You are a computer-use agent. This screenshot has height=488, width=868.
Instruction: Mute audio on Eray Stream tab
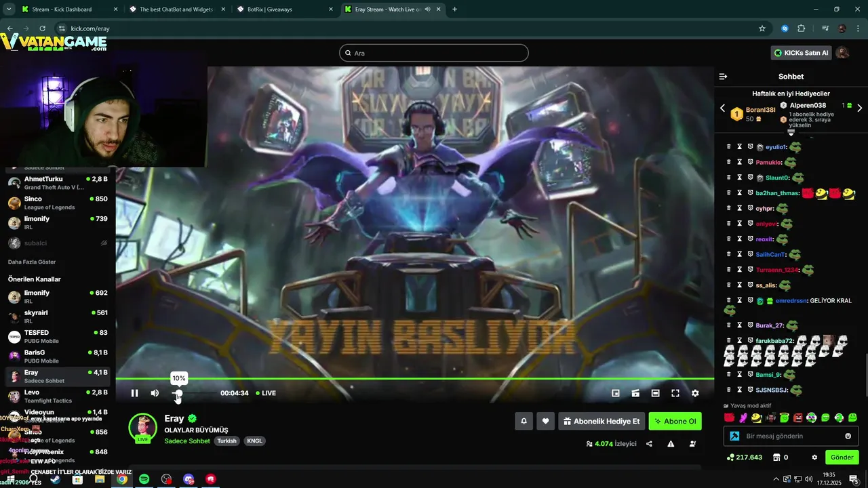pos(427,9)
